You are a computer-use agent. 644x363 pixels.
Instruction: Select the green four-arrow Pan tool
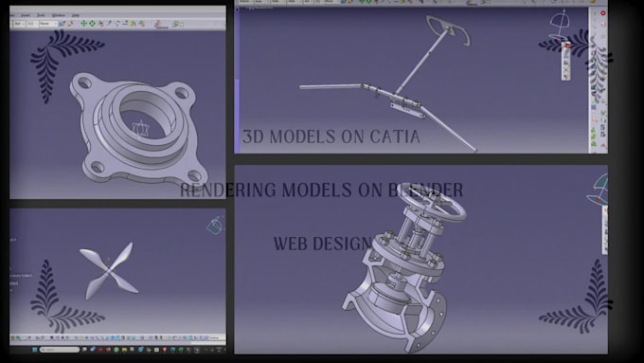coord(83,24)
